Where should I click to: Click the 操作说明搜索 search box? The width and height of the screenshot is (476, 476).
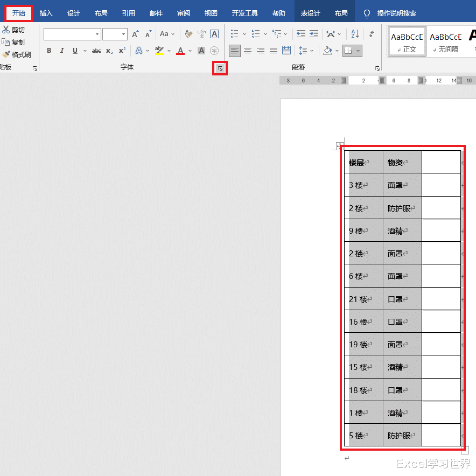point(396,13)
